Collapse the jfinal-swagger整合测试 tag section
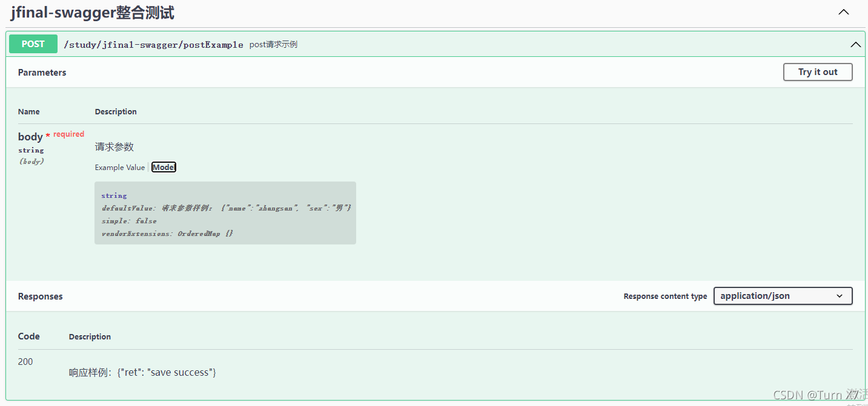868x406 pixels. (843, 12)
